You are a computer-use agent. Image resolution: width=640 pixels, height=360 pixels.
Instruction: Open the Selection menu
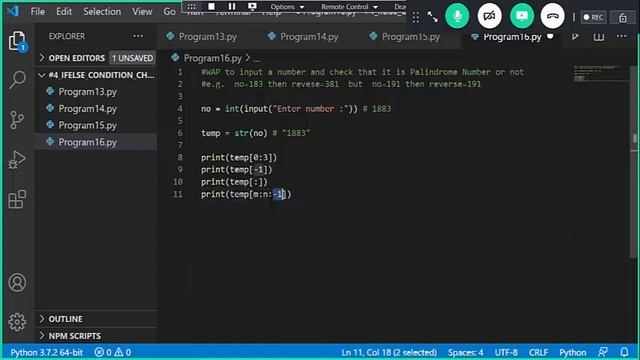pos(102,11)
